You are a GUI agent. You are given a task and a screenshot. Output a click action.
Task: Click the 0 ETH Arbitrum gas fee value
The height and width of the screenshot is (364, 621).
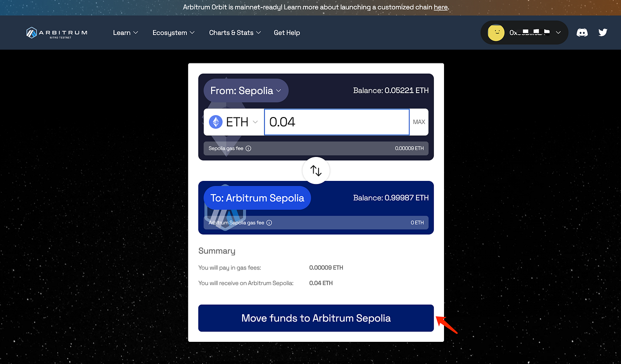[x=417, y=223]
